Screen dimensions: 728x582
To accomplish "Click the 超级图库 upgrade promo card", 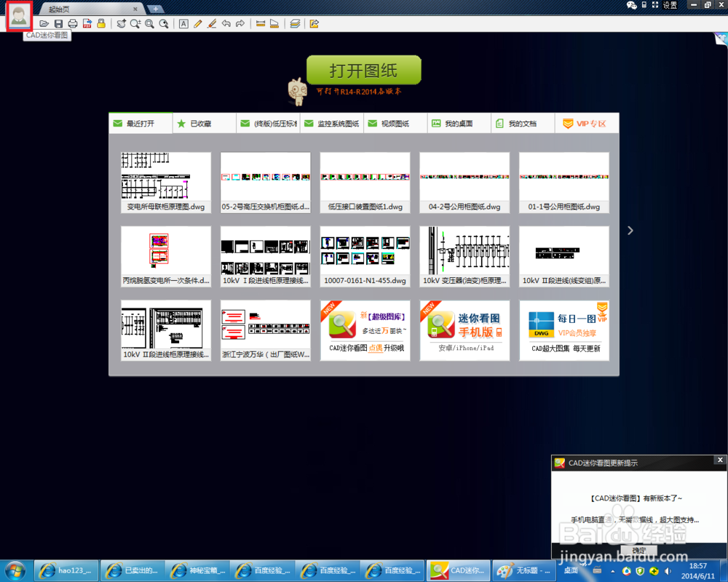I will pos(365,330).
